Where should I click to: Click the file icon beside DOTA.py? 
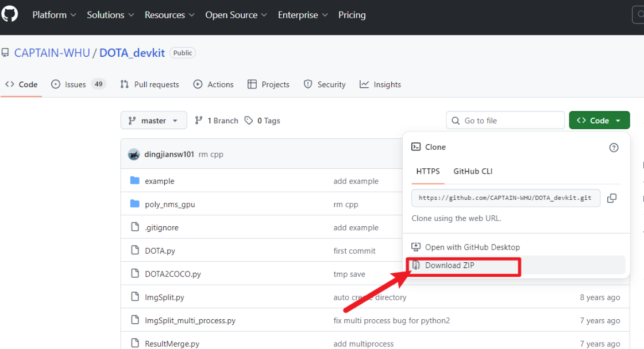point(135,250)
